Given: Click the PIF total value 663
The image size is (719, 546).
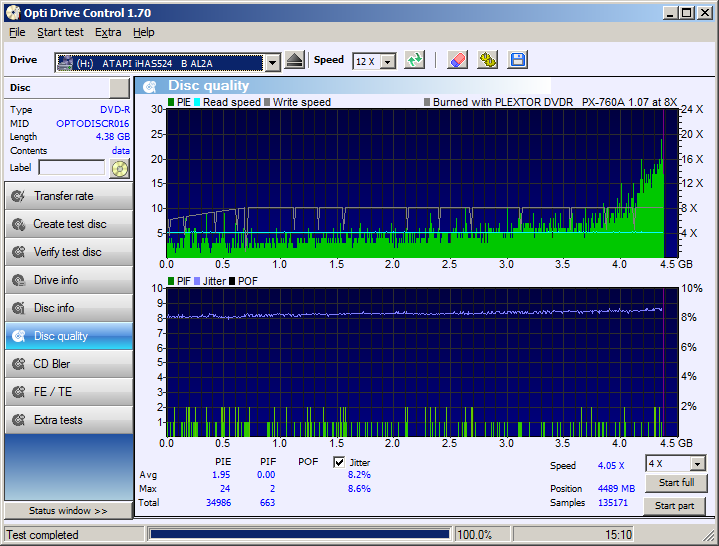Looking at the screenshot, I should [267, 503].
